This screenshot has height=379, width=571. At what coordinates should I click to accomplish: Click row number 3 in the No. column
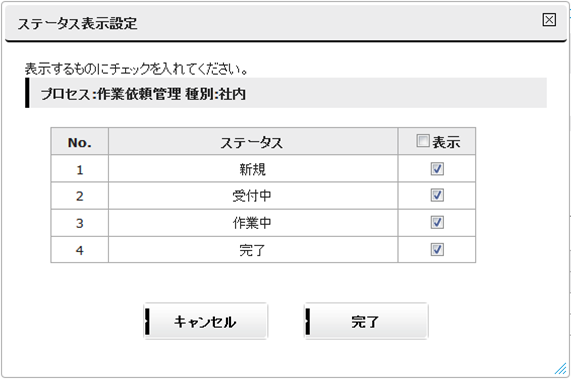tap(79, 222)
